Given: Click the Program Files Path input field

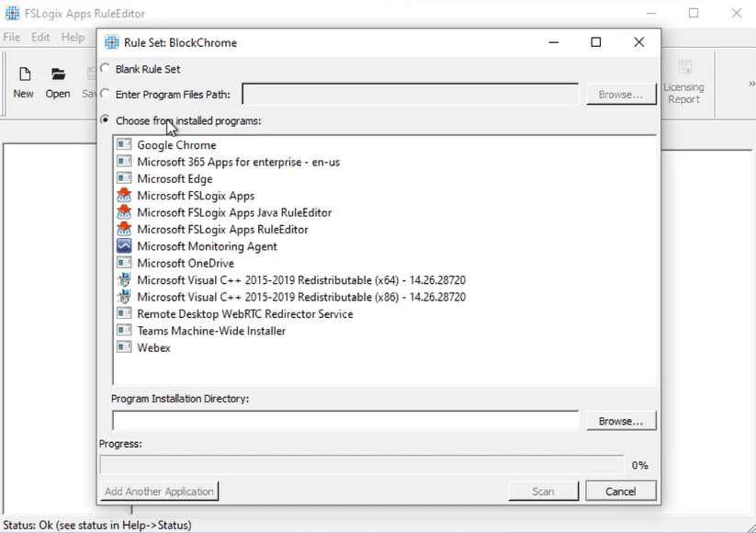Looking at the screenshot, I should coord(411,94).
